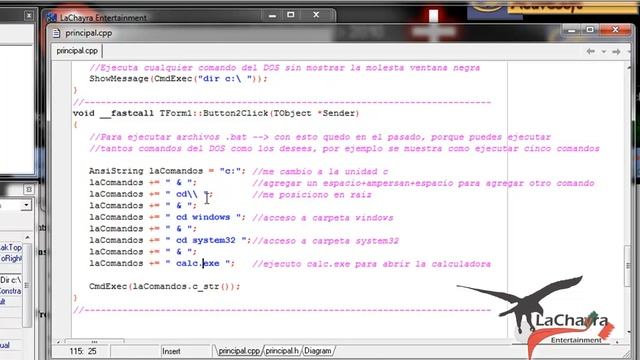Close the LaChayra Entertainment window
Viewport: 640px width, 360px height.
coord(316,15)
